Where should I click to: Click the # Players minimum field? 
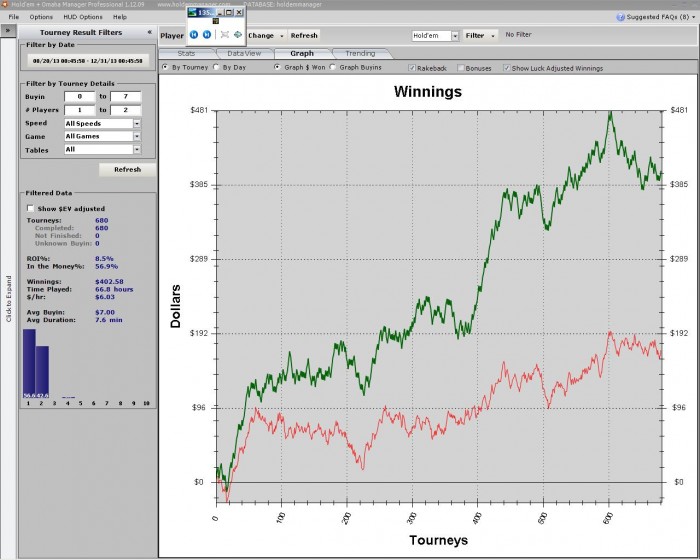pos(79,110)
